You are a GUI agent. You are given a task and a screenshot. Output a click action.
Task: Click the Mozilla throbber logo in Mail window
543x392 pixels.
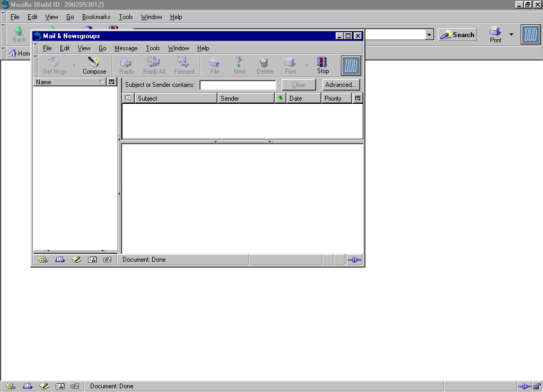(351, 66)
